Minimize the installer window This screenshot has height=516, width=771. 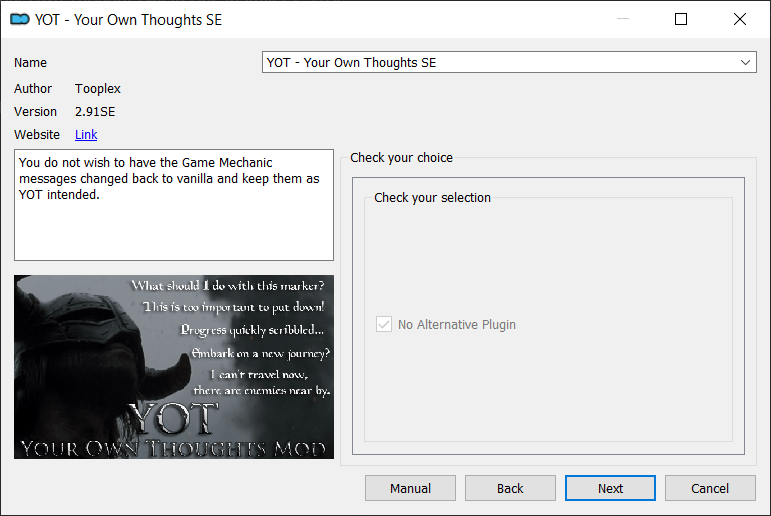pos(623,19)
